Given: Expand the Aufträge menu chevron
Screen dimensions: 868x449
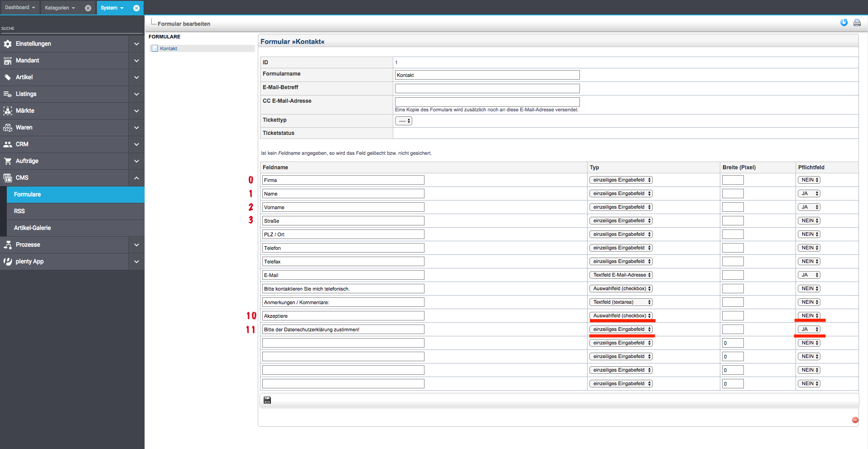Looking at the screenshot, I should tap(136, 161).
